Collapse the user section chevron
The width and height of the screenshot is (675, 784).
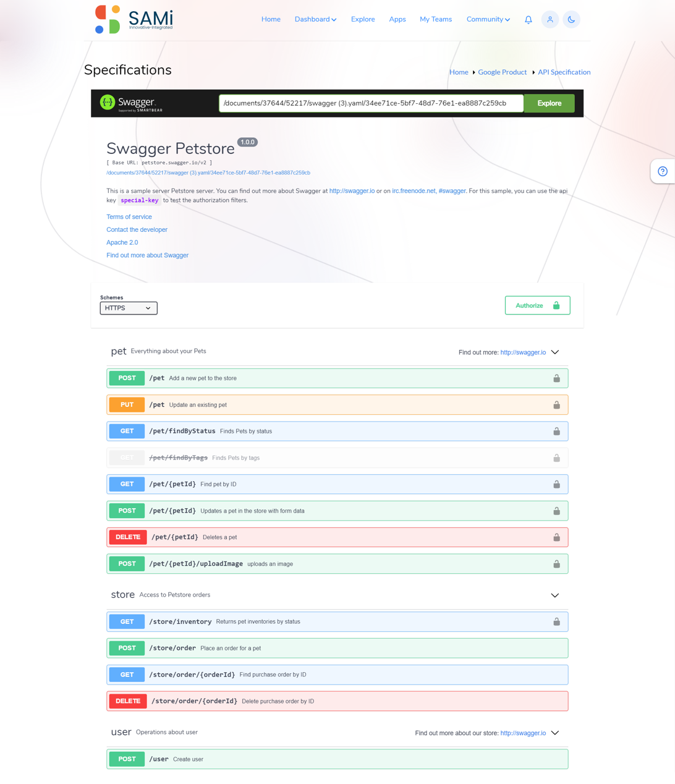tap(555, 733)
